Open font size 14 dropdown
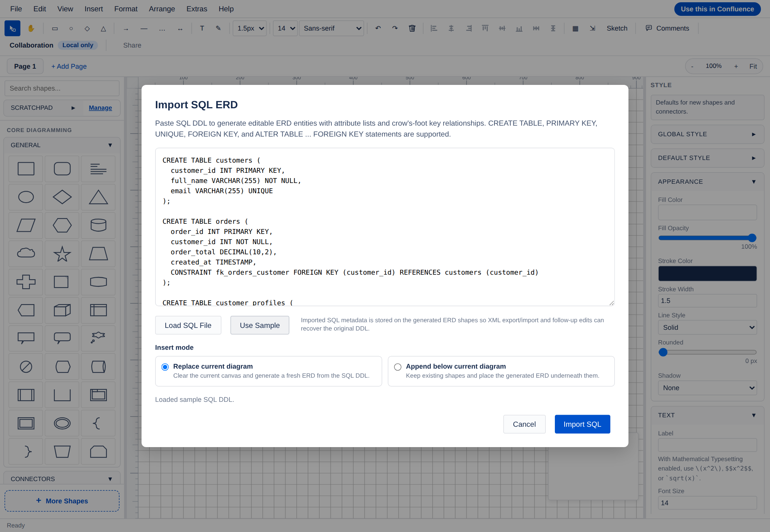 click(285, 28)
